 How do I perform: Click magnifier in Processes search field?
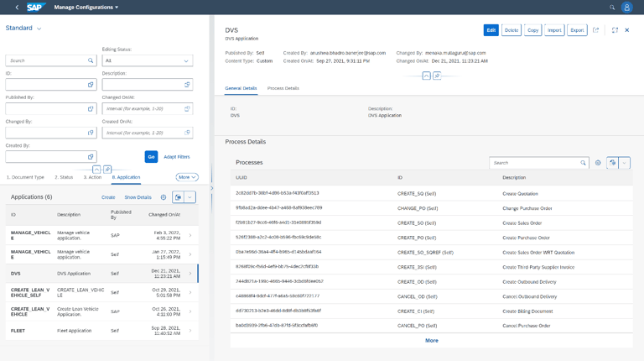coord(583,163)
